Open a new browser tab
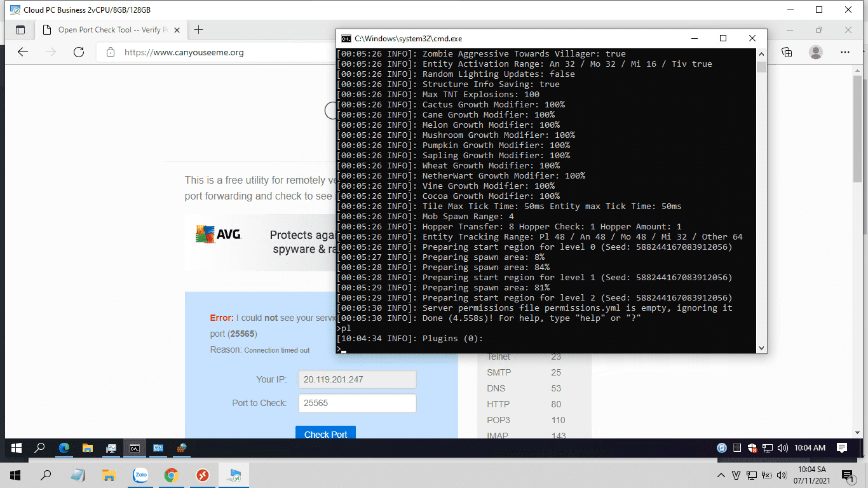This screenshot has width=868, height=488. click(x=199, y=30)
